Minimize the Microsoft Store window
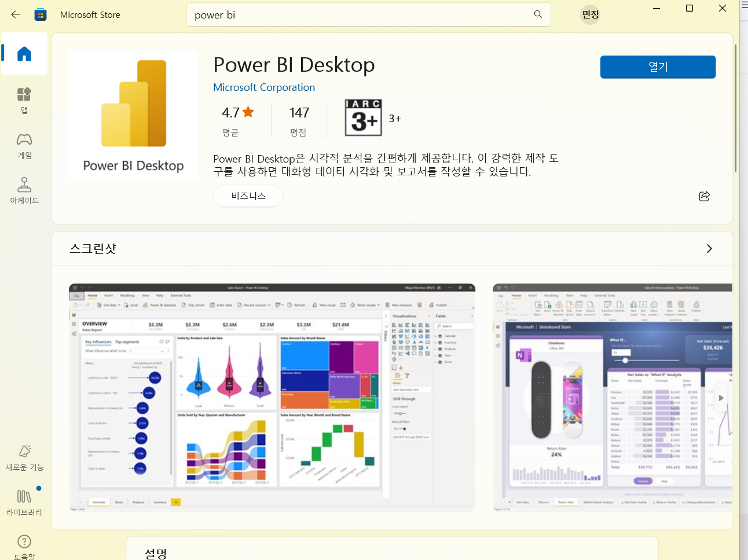748x560 pixels. click(657, 8)
